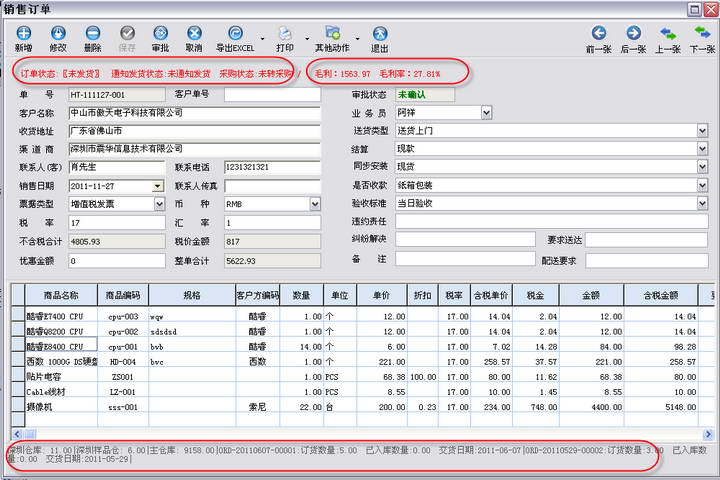Click the 纠纷解决 input field
The image size is (720, 480).
[x=466, y=239]
